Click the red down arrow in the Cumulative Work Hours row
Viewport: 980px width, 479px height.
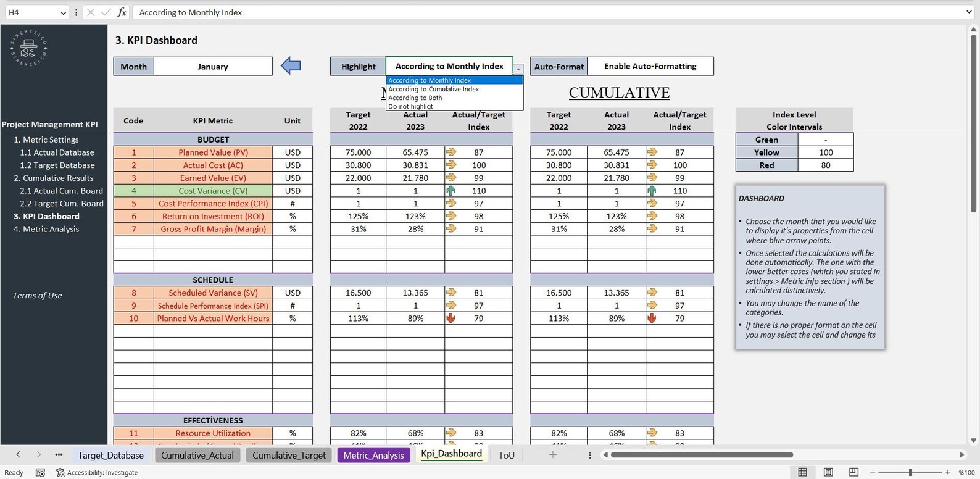tap(652, 319)
